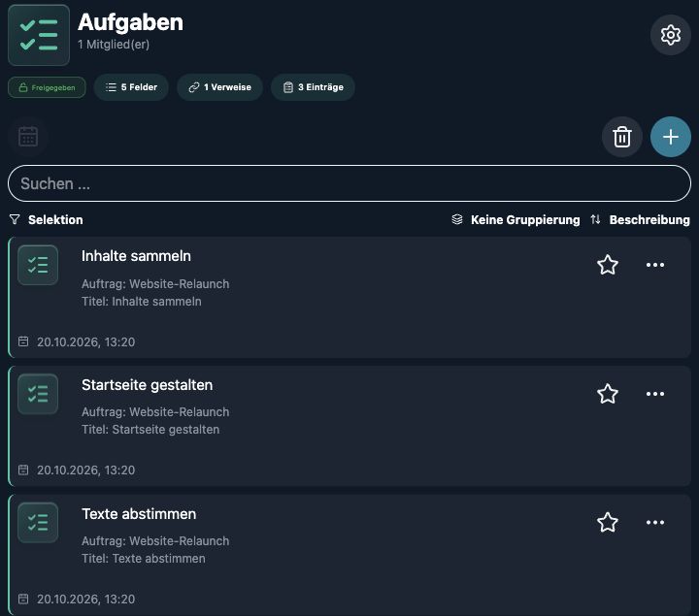Screen dimensions: 699x616
Task: Click the Aufgaben checklist app icon
Action: [x=39, y=35]
